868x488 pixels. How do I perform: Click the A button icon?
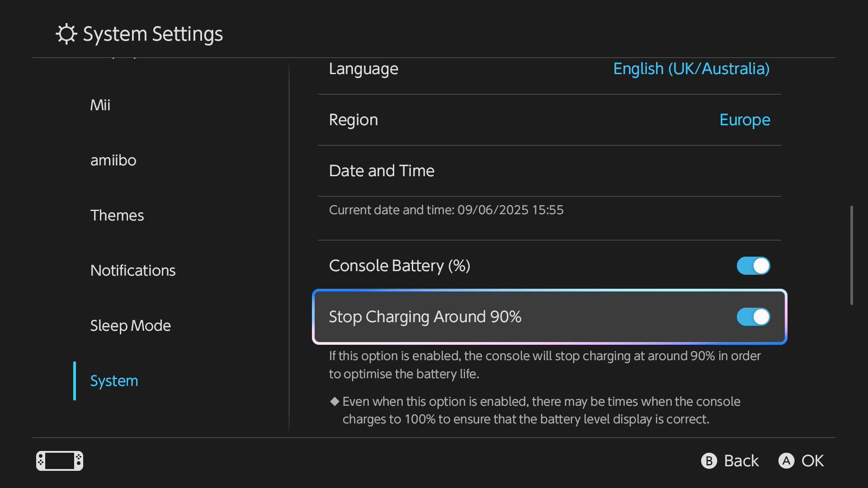point(786,461)
